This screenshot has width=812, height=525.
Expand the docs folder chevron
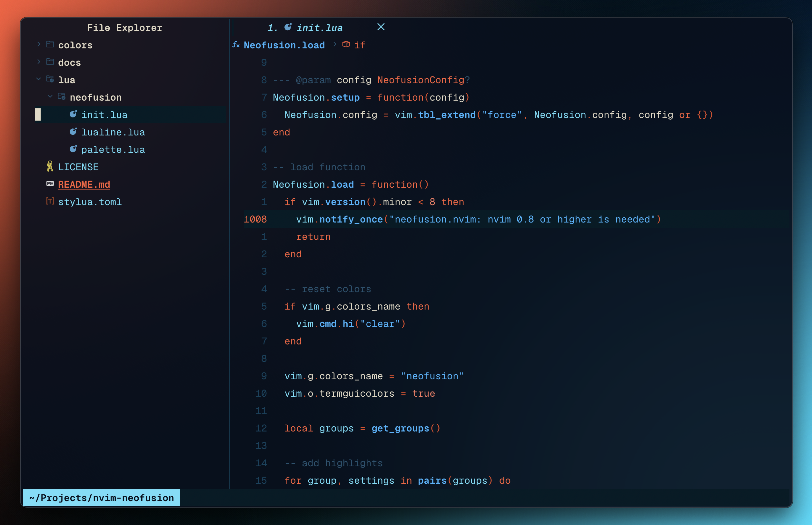(x=38, y=62)
